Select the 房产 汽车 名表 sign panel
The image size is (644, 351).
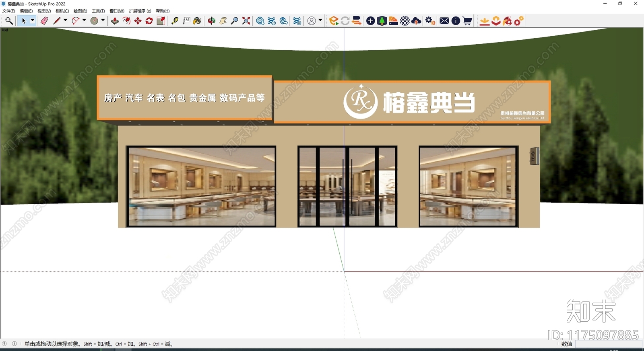click(x=184, y=98)
